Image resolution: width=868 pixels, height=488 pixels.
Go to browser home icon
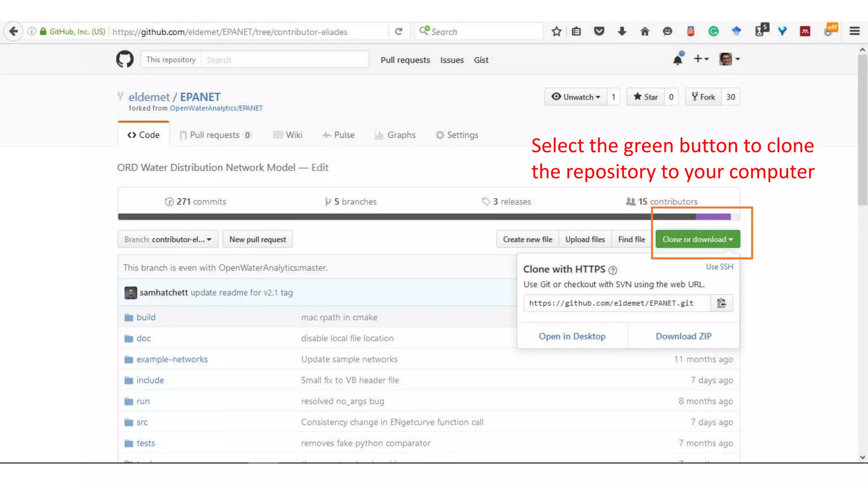[645, 31]
